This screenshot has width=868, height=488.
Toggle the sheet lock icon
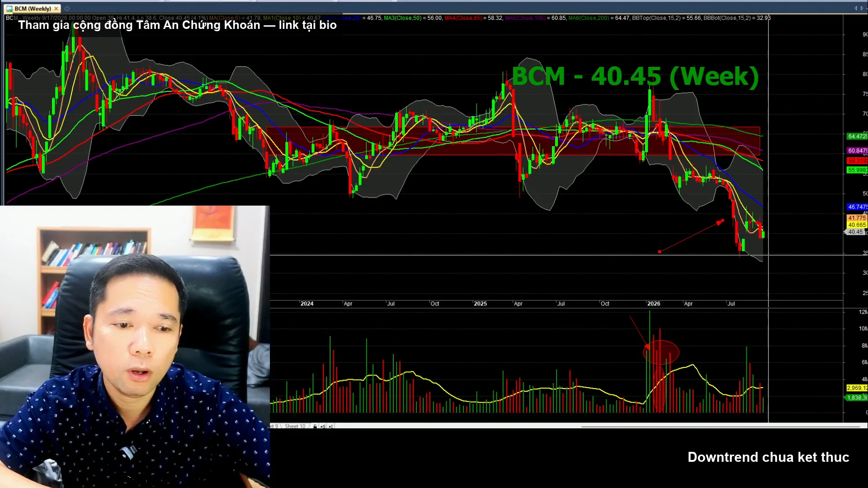(x=315, y=426)
